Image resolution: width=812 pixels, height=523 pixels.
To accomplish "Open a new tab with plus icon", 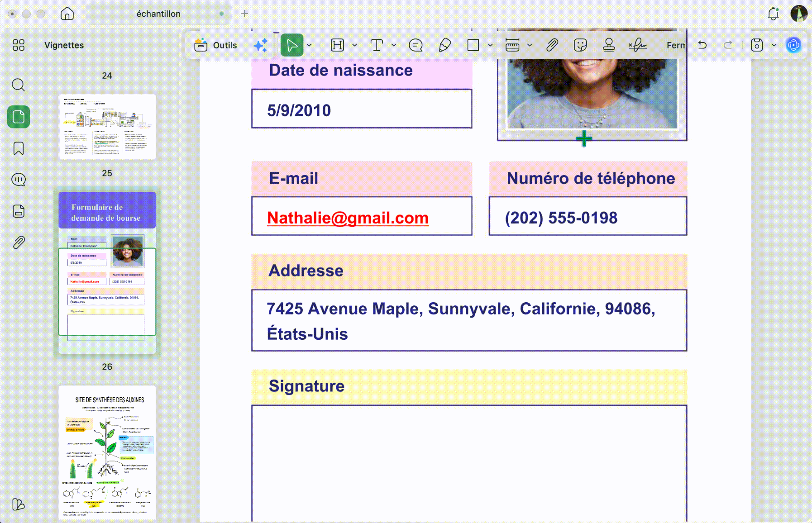I will pyautogui.click(x=244, y=14).
